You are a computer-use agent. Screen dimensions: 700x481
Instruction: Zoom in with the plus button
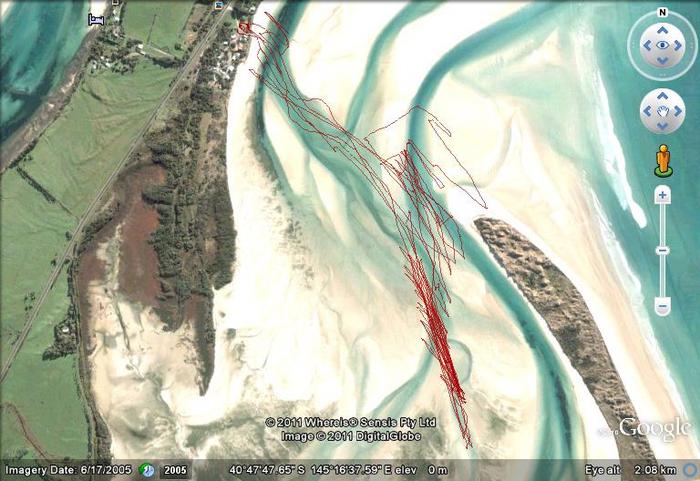click(662, 196)
